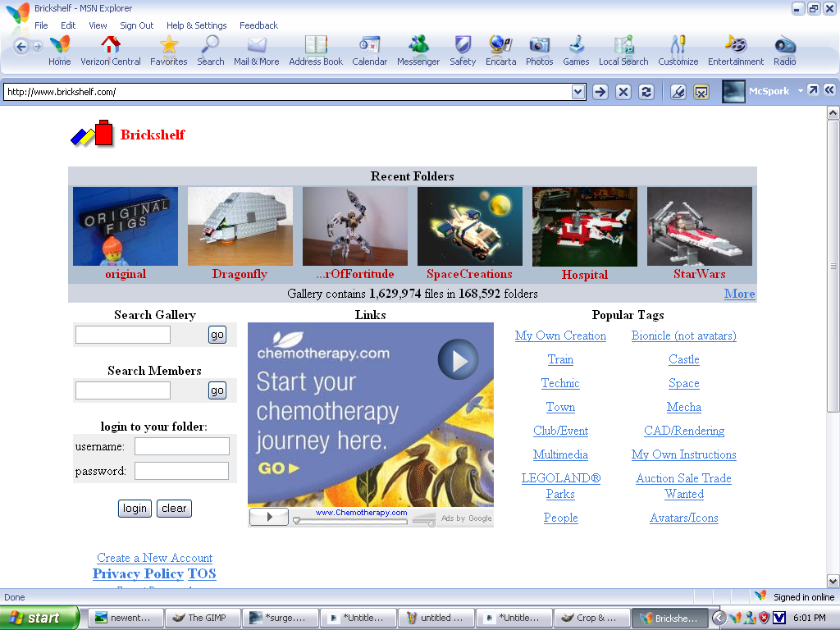840x630 pixels.
Task: Open the Dragonfly folder thumbnail
Action: 240,226
